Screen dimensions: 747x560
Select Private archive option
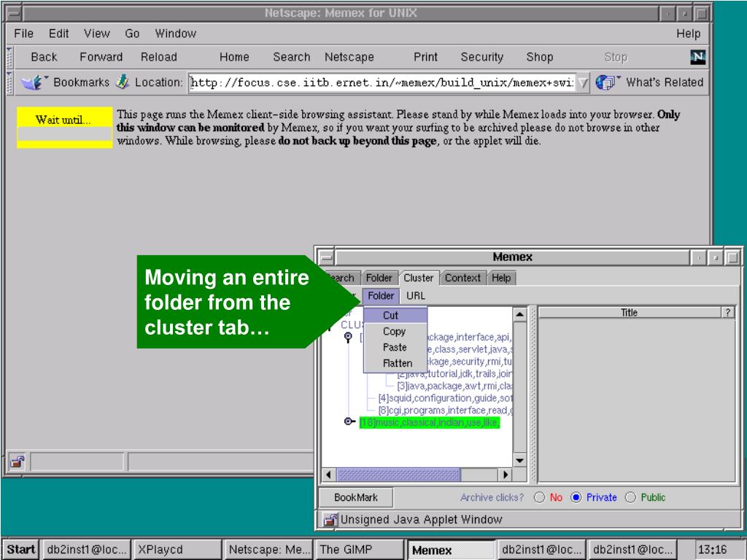[x=576, y=497]
